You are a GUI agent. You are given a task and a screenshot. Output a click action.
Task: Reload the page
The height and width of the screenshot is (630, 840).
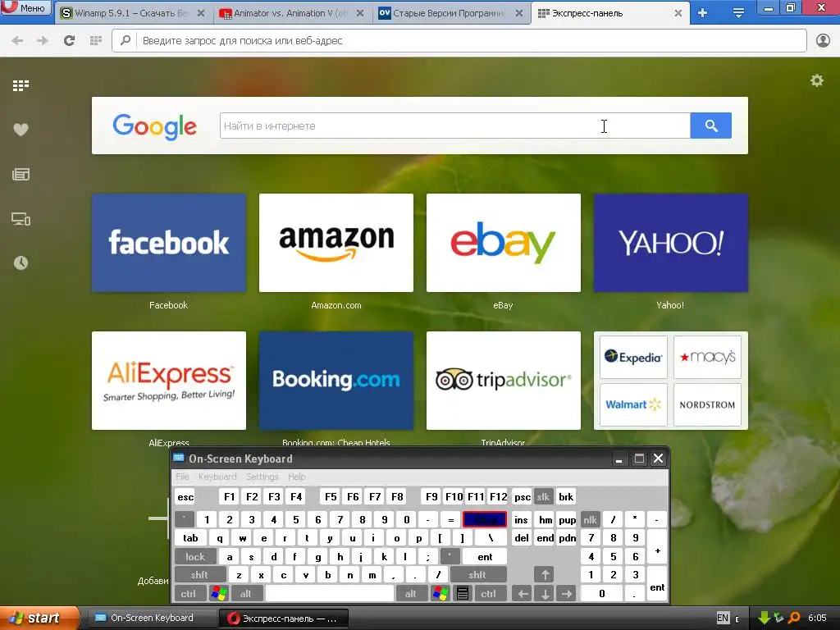pyautogui.click(x=69, y=41)
